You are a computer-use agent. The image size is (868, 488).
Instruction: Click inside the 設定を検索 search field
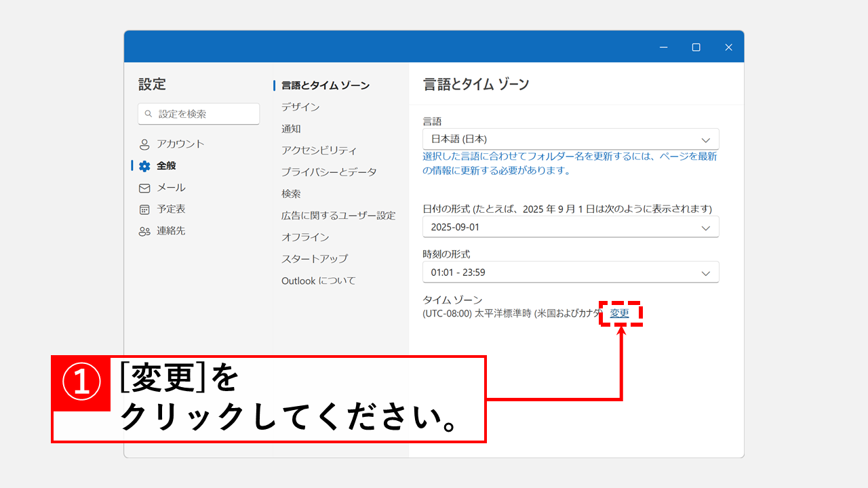199,113
